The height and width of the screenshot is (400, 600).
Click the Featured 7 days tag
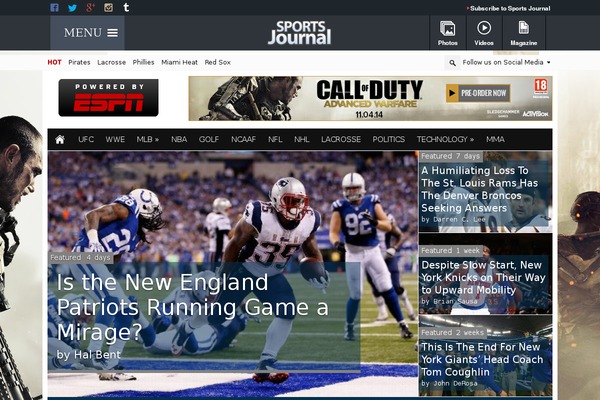[x=450, y=156]
